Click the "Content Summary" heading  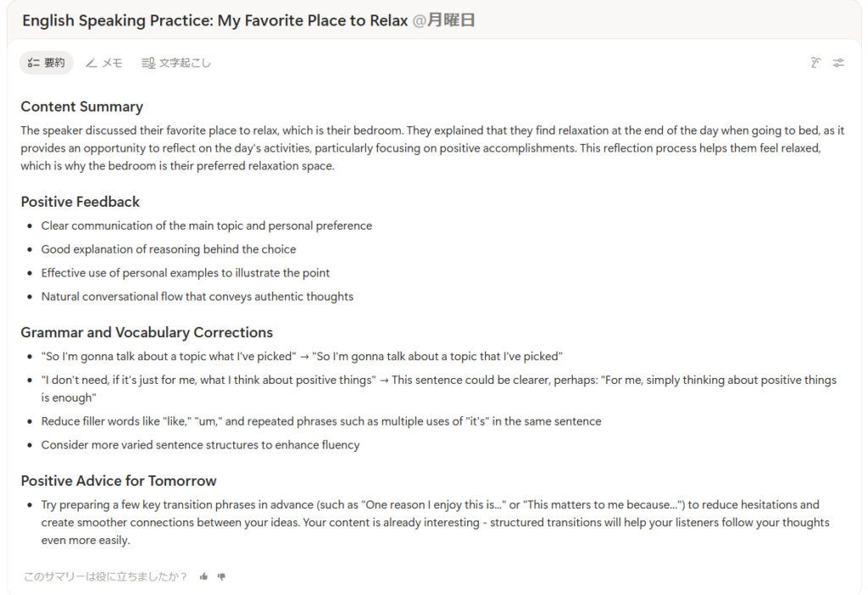pyautogui.click(x=82, y=107)
